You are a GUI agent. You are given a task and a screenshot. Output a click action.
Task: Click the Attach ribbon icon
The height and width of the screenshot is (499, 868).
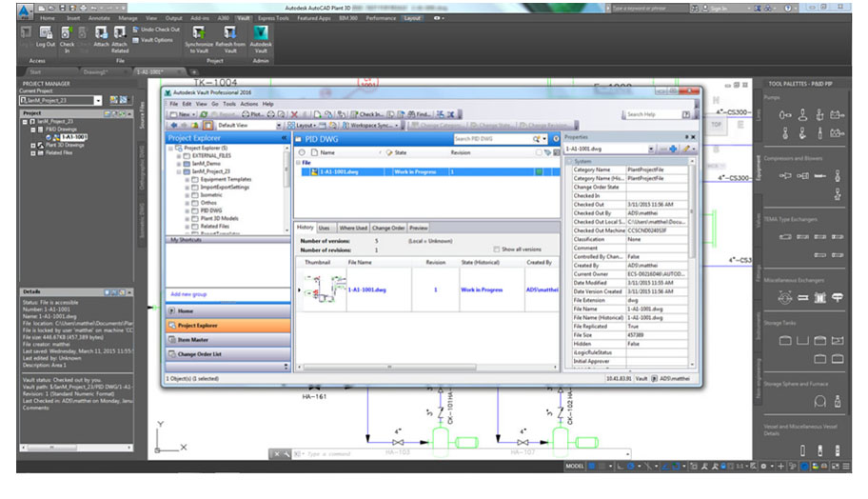101,33
